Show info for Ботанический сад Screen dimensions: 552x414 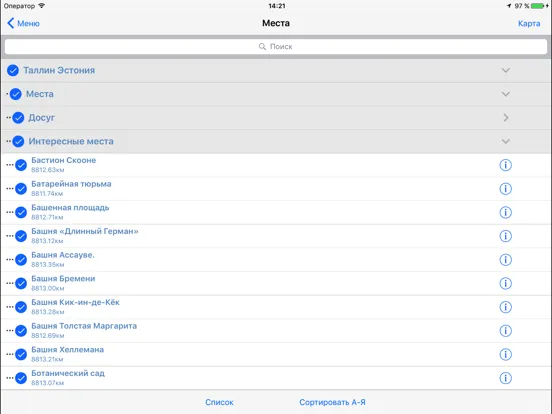505,378
